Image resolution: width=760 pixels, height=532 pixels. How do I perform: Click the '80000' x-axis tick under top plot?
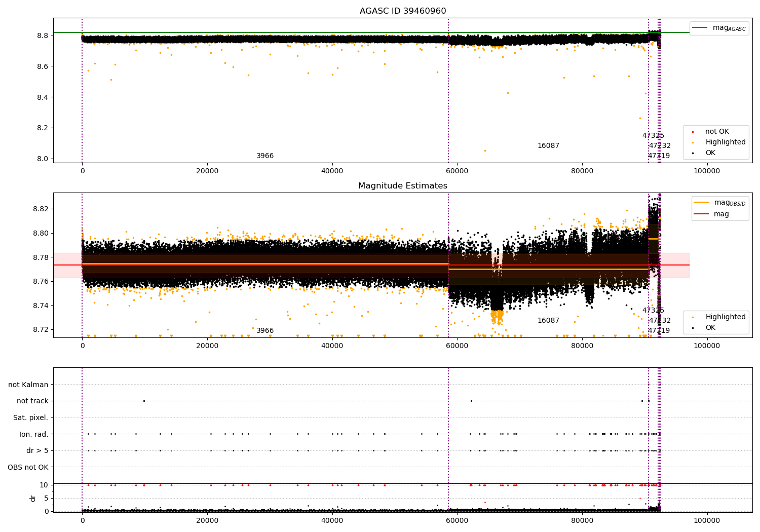tap(582, 171)
